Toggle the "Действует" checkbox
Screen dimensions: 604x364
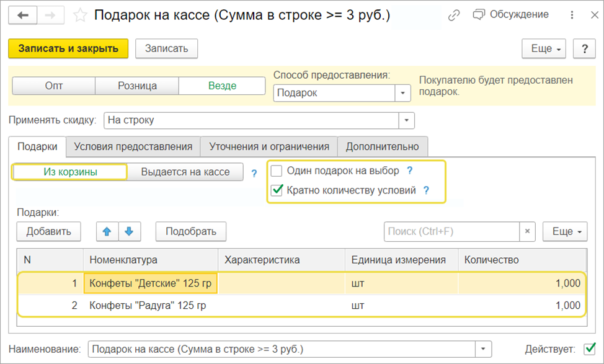pos(589,348)
